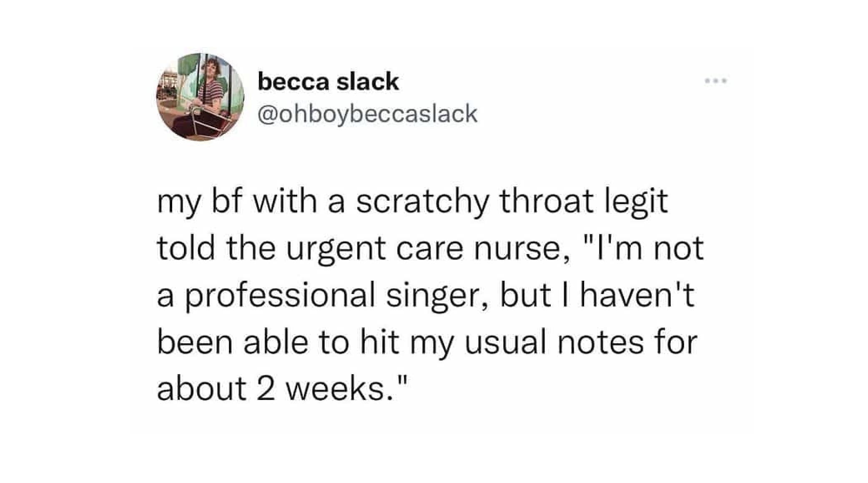Click the word "scratchy" in the tweet
The height and width of the screenshot is (483, 868).
coord(422,202)
